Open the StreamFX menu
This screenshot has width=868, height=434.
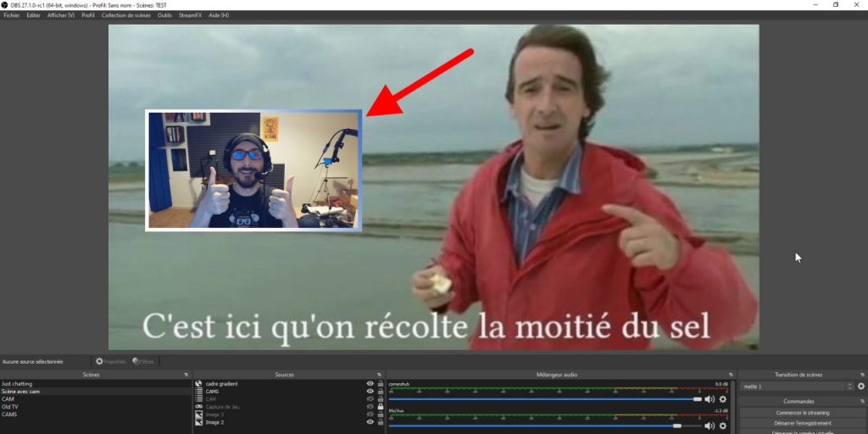click(190, 15)
